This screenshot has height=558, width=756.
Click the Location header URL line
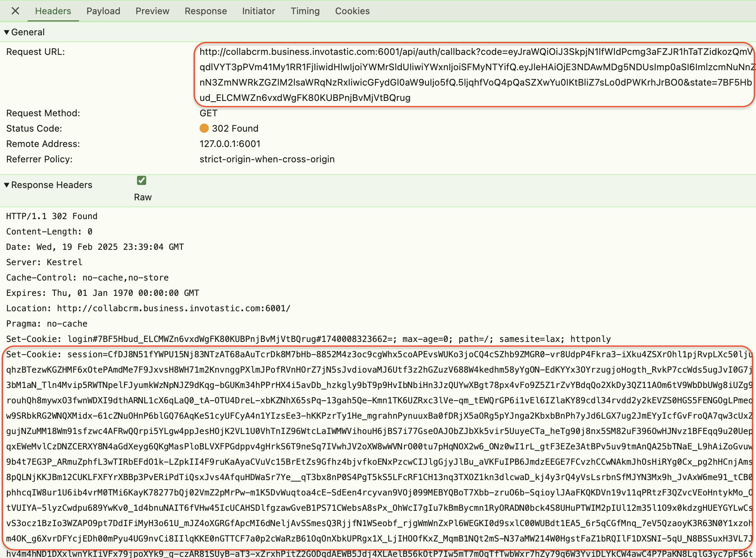pyautogui.click(x=148, y=308)
